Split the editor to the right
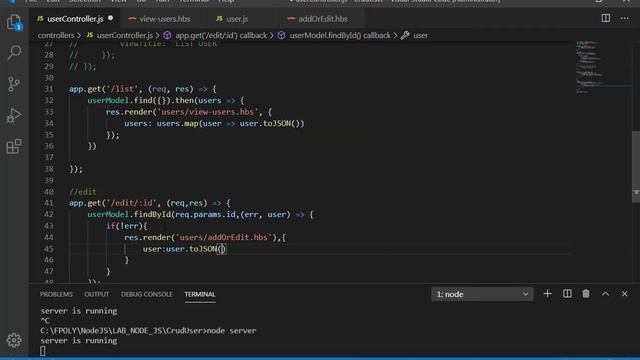640x360 pixels. [606, 18]
